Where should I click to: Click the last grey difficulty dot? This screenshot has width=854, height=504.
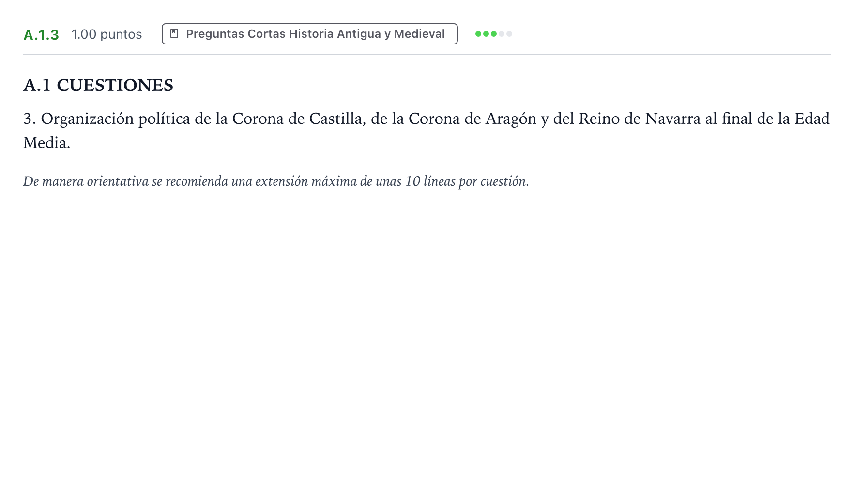[509, 34]
